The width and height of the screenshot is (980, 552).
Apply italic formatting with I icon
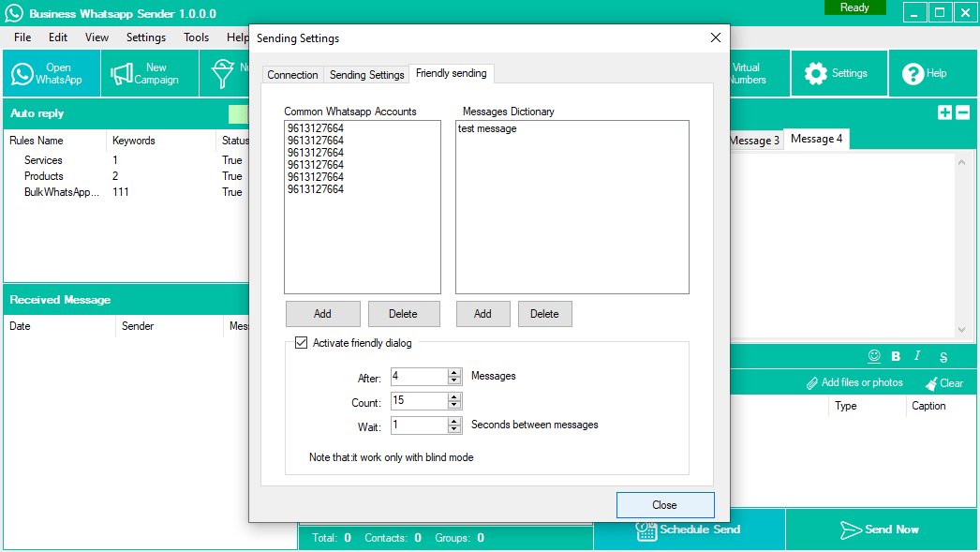[x=918, y=356]
